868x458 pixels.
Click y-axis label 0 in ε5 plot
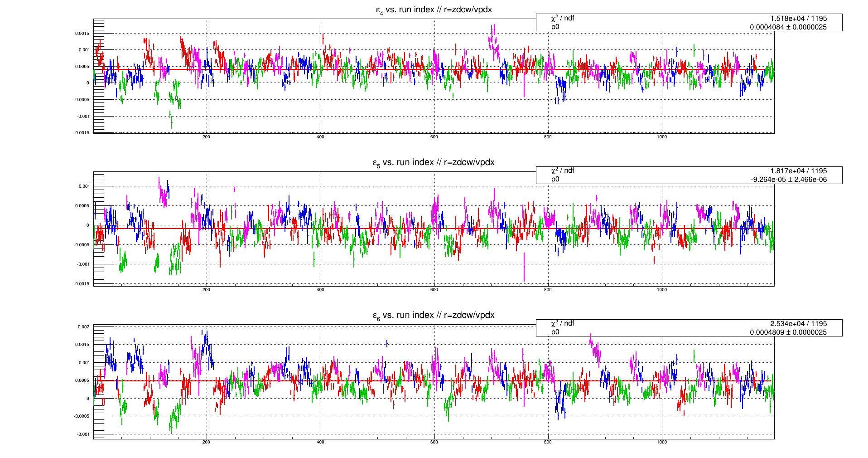pos(88,225)
